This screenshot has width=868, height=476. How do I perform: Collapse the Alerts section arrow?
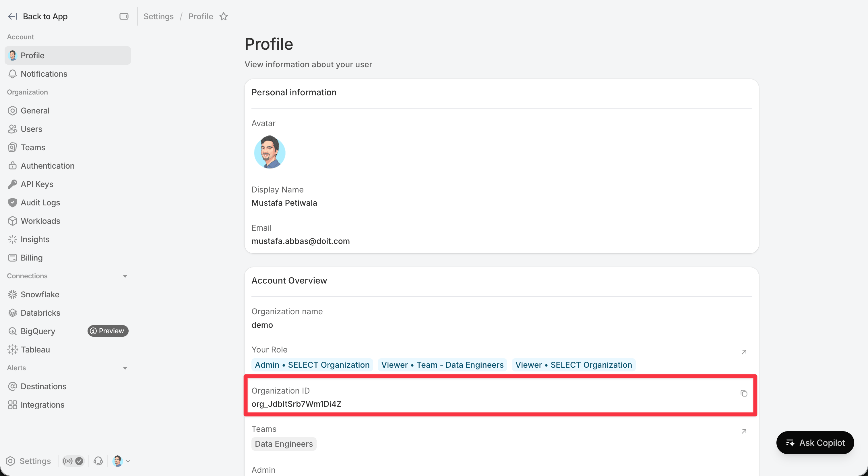[x=125, y=368]
